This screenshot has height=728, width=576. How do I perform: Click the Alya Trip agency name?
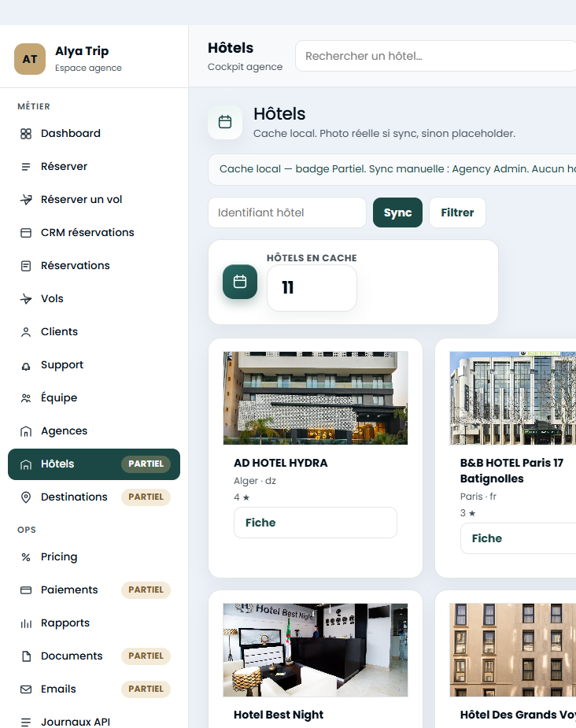pyautogui.click(x=82, y=51)
